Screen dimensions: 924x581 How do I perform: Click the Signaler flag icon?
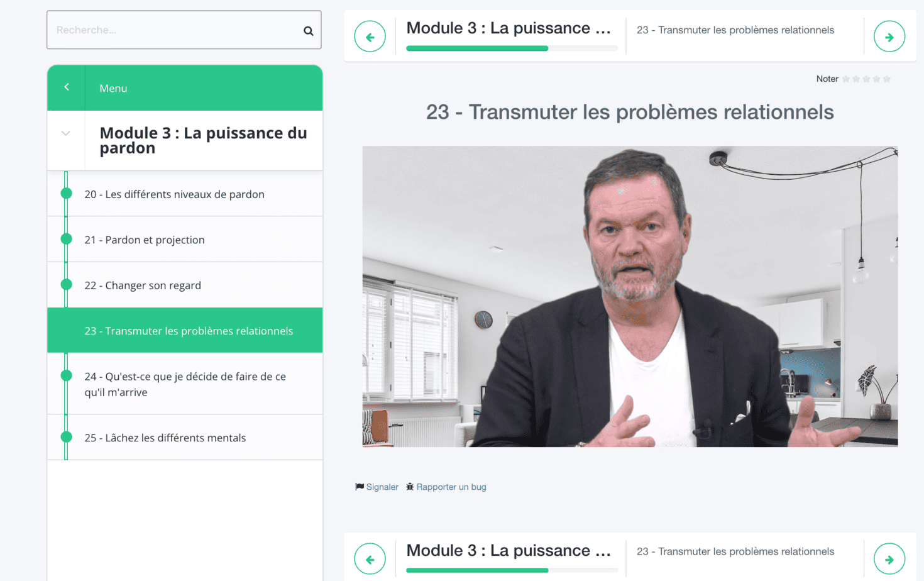tap(360, 487)
